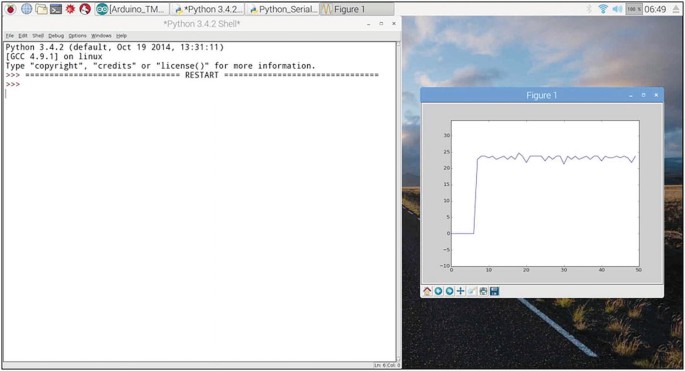Open the Help menu in Python Shell
Screen dimensions: 685x371
click(x=121, y=36)
